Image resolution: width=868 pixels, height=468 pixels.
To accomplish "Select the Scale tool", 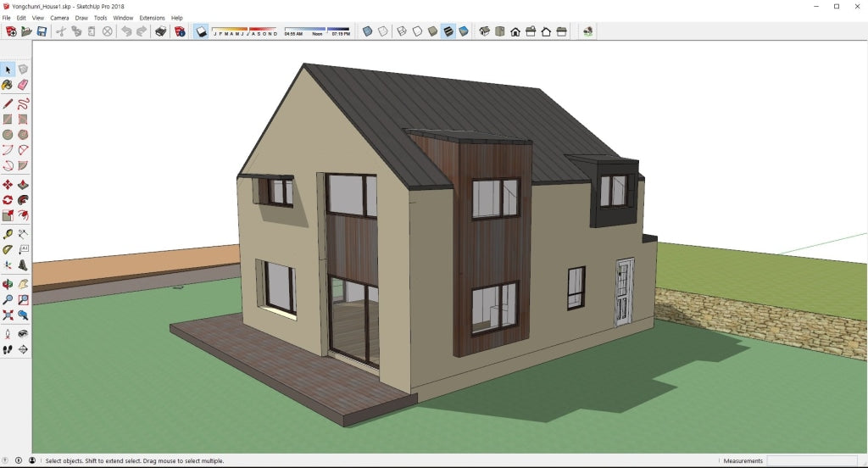I will [8, 215].
